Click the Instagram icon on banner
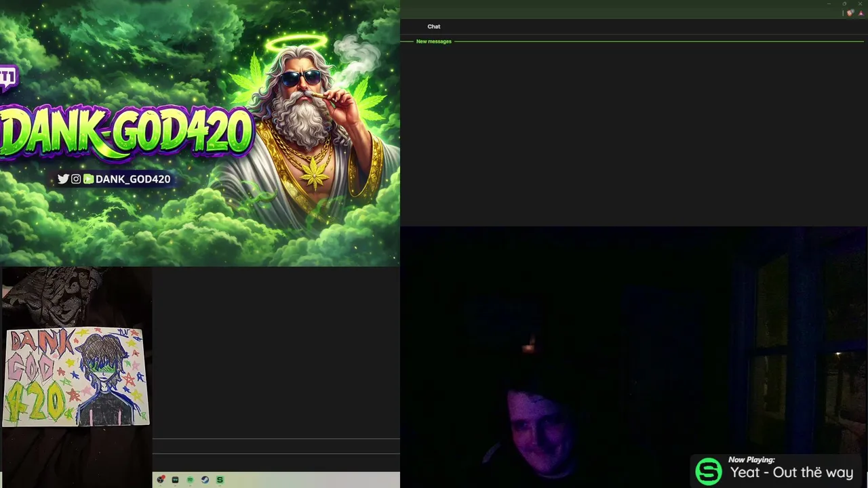868x488 pixels. [x=76, y=179]
